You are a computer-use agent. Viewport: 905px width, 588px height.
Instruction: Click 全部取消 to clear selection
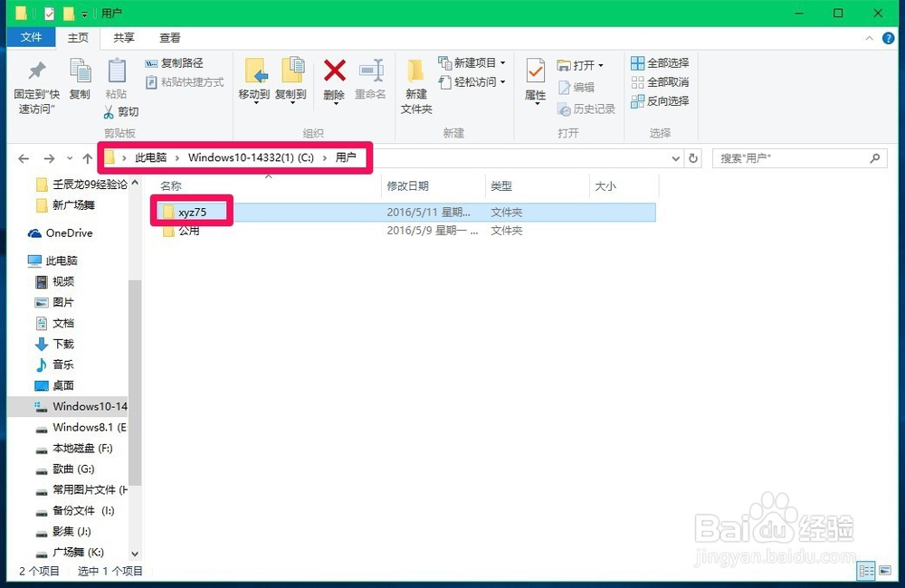coord(661,81)
